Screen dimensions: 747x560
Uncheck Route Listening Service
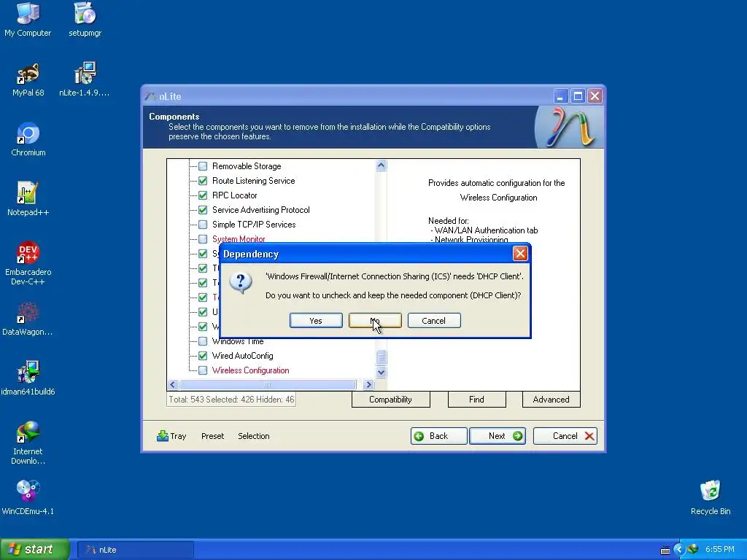(203, 181)
